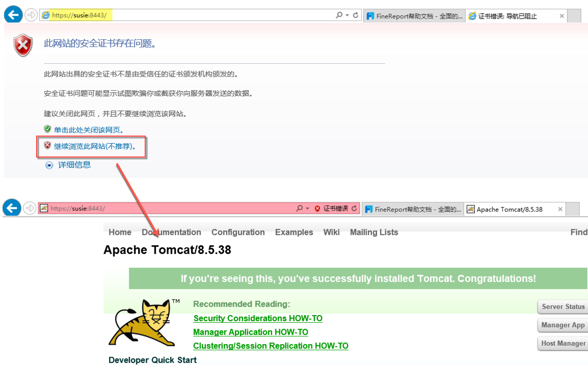Click the forward arrow in the lower browser window
588x365 pixels.
30,208
